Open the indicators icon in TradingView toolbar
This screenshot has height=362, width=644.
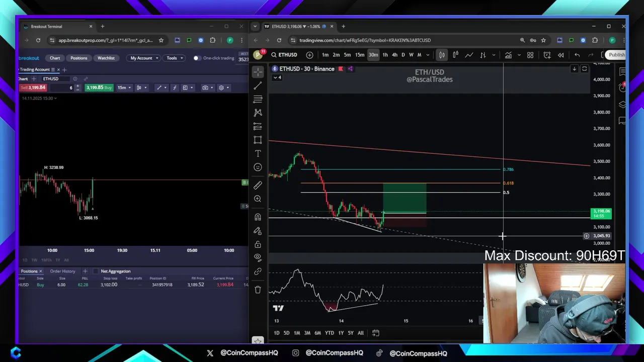click(x=509, y=55)
